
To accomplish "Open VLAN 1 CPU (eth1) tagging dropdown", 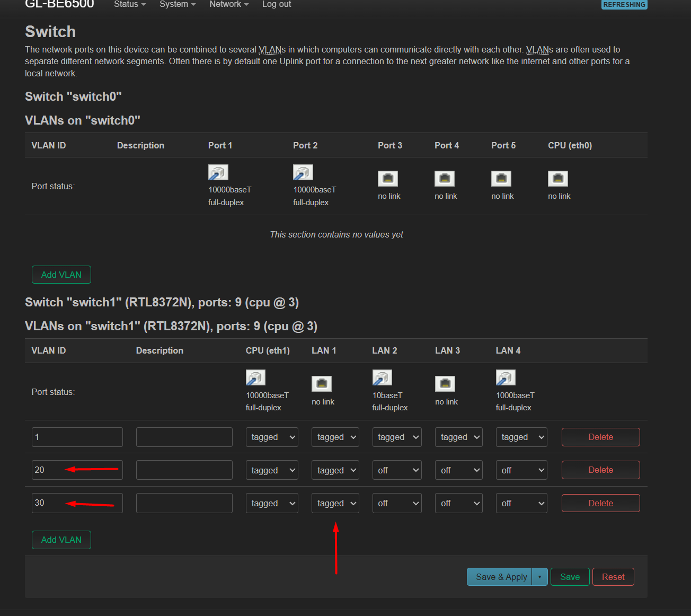I will pos(272,437).
